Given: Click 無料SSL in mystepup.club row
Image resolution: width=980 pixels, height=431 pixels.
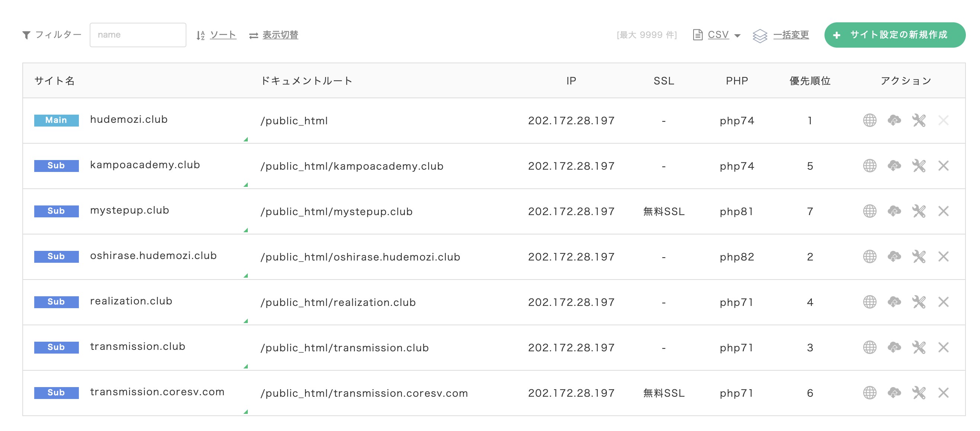Looking at the screenshot, I should point(664,211).
